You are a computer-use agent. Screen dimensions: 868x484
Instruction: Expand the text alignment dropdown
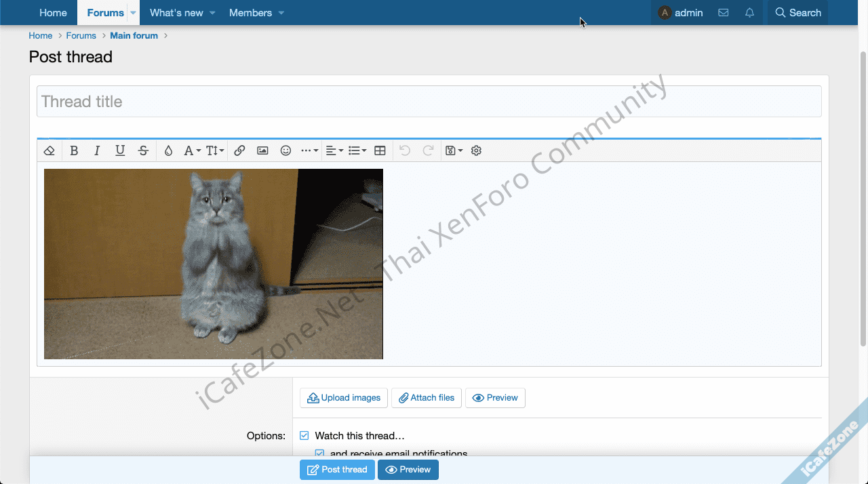[334, 150]
